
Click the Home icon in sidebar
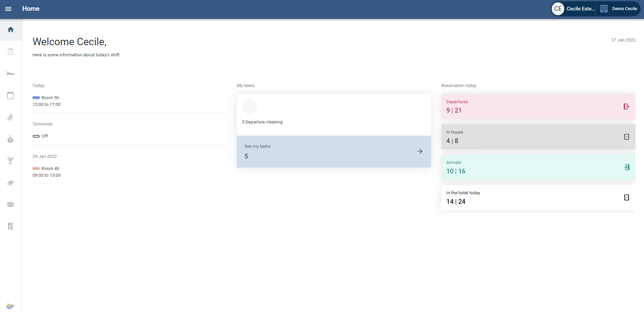click(11, 30)
